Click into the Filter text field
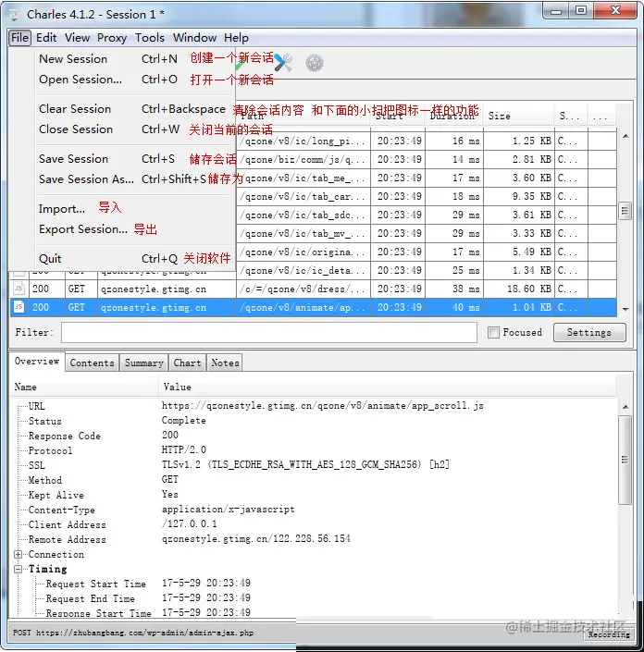Screen dimensions: 644x652 tap(268, 333)
